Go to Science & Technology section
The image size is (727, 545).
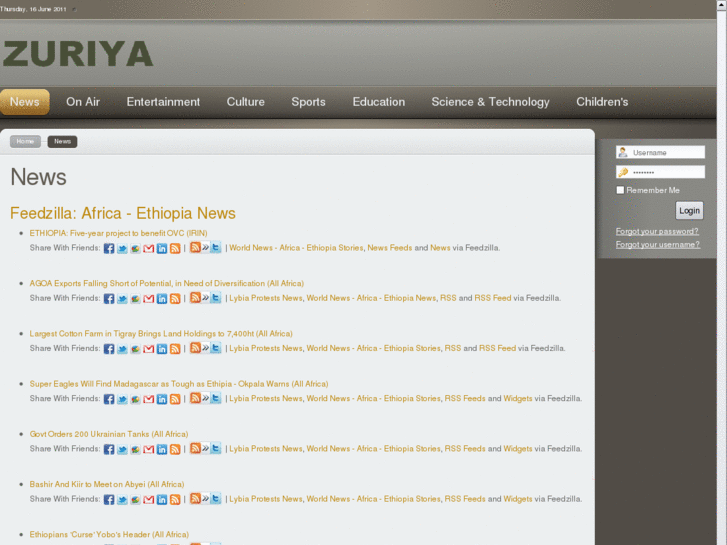click(491, 102)
